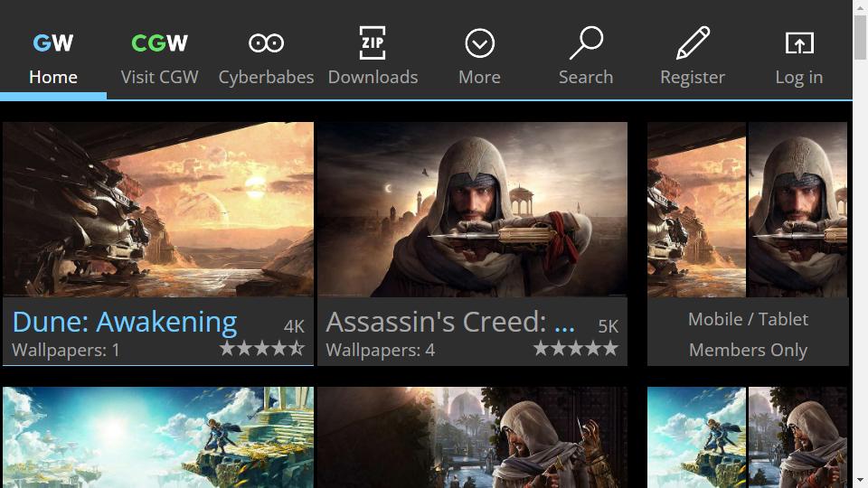Click the magnifying glass search icon
This screenshot has height=488, width=868.
(586, 42)
